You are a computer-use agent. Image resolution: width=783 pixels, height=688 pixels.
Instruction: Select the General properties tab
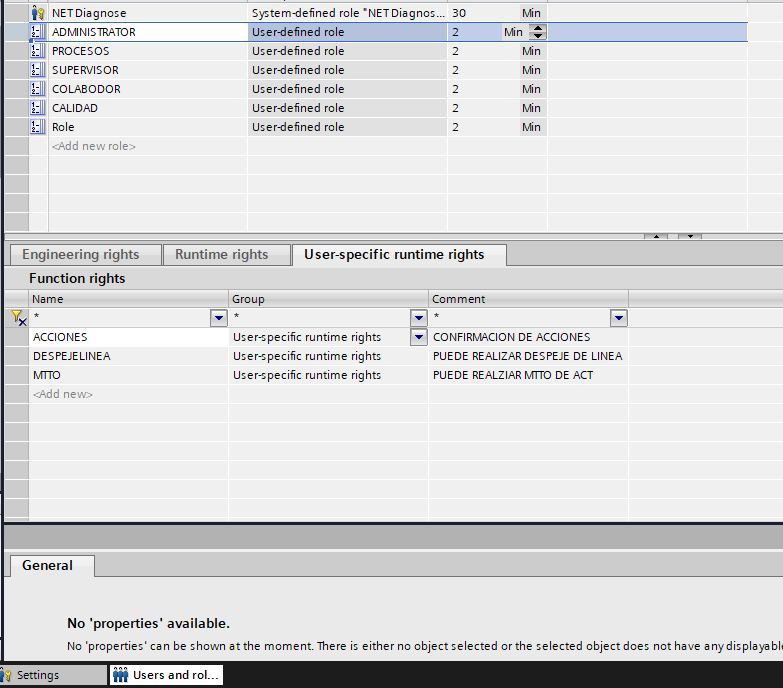52,566
